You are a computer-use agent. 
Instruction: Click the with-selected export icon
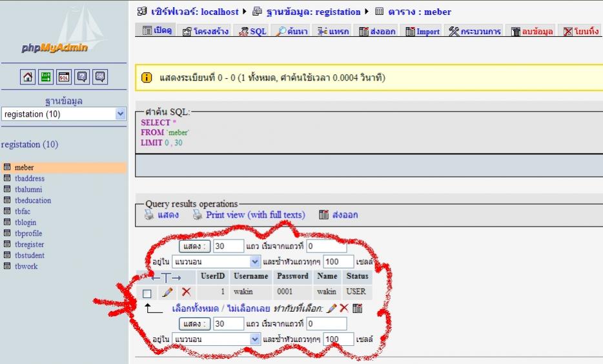pyautogui.click(x=358, y=308)
